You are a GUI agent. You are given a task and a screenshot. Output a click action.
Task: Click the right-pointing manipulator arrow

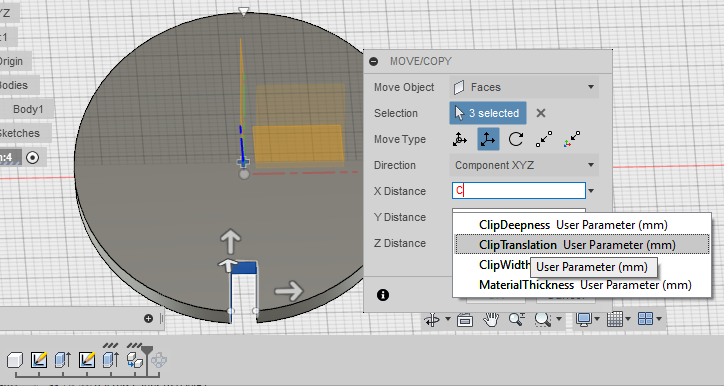tap(289, 291)
